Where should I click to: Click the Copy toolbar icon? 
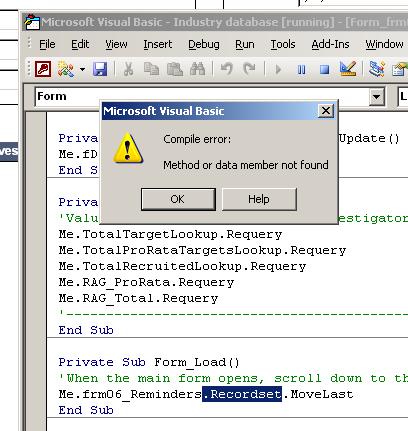point(151,69)
